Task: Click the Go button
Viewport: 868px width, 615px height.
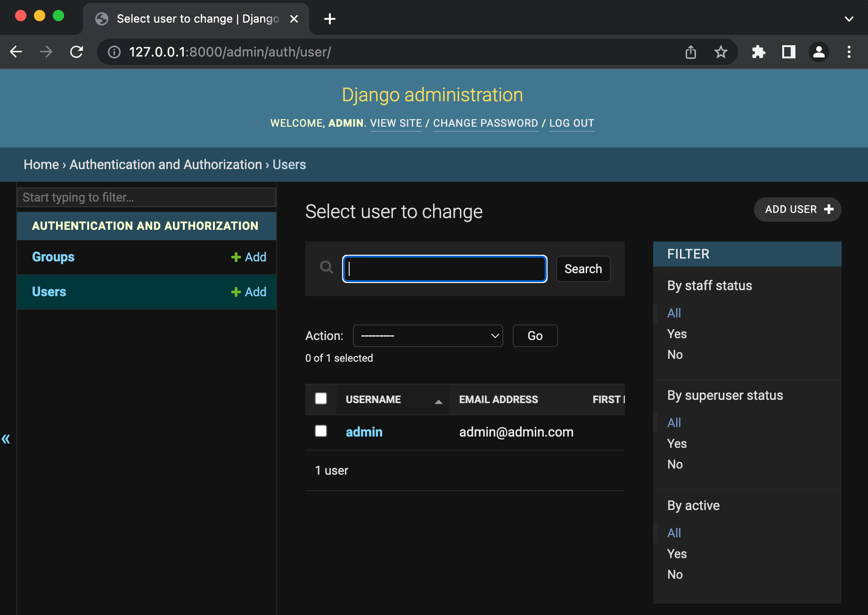Action: click(x=535, y=336)
